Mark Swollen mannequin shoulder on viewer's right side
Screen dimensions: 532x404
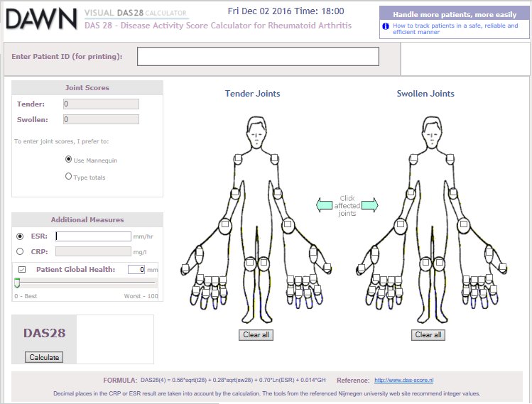coord(450,158)
